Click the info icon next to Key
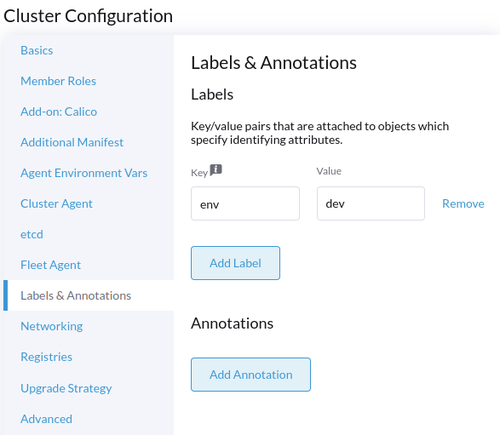This screenshot has height=435, width=500. pyautogui.click(x=216, y=170)
